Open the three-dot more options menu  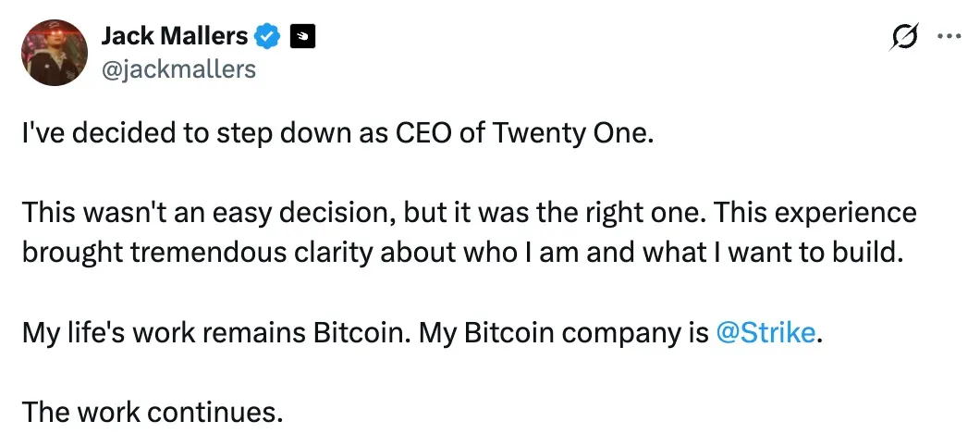tap(949, 36)
